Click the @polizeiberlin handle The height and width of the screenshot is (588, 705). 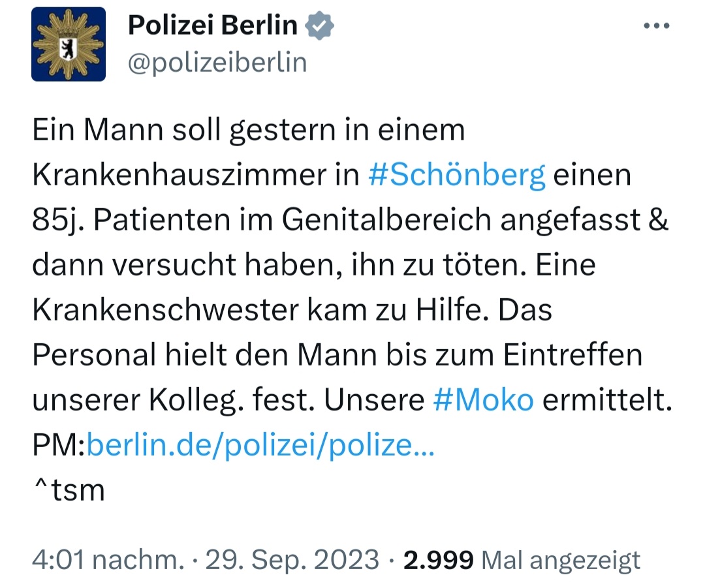click(217, 63)
